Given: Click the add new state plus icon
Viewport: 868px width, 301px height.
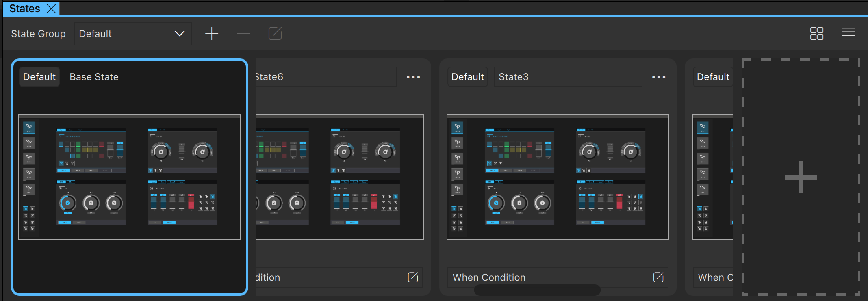Looking at the screenshot, I should 212,34.
